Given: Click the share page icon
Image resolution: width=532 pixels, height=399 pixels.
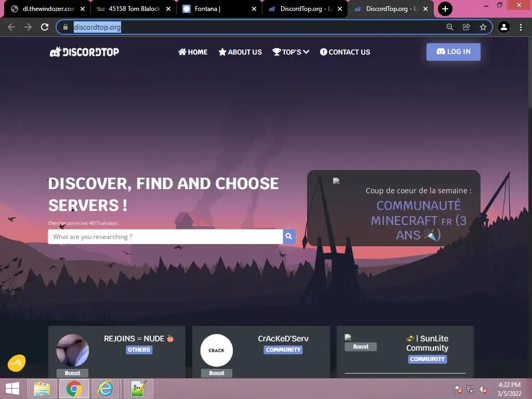Looking at the screenshot, I should pyautogui.click(x=467, y=27).
